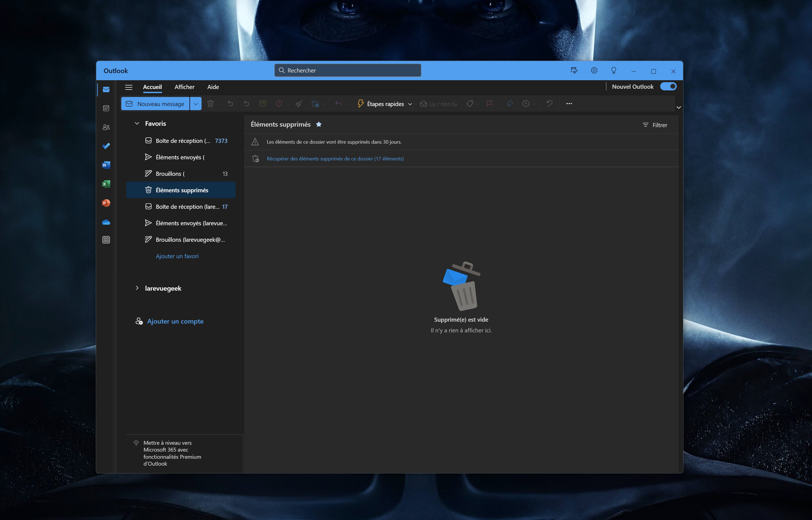Screen dimensions: 812x520
Task: Open the People contacts icon
Action: [106, 127]
